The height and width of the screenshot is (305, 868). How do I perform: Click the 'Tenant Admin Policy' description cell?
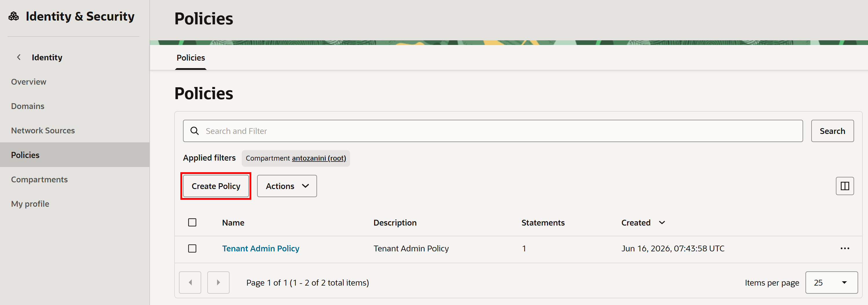411,249
